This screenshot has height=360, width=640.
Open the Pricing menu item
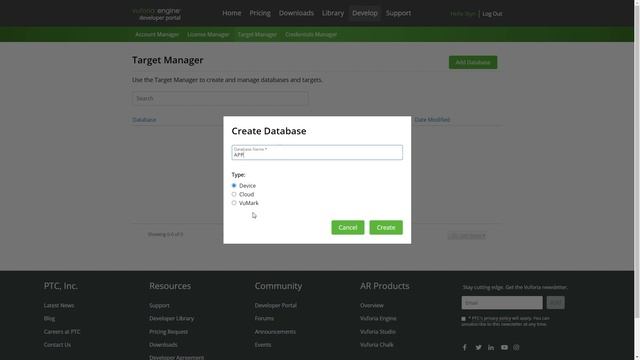(x=260, y=13)
